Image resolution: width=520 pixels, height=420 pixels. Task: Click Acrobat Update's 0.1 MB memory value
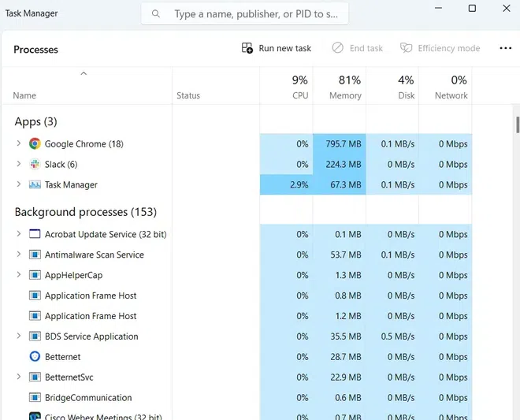[348, 234]
